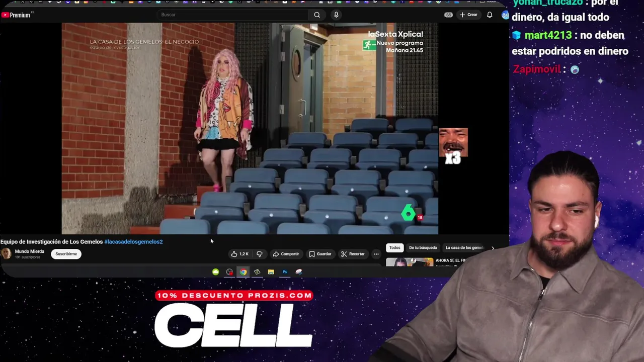644x362 pixels.
Task: Open the red circular app in the taskbar
Action: pyautogui.click(x=229, y=272)
